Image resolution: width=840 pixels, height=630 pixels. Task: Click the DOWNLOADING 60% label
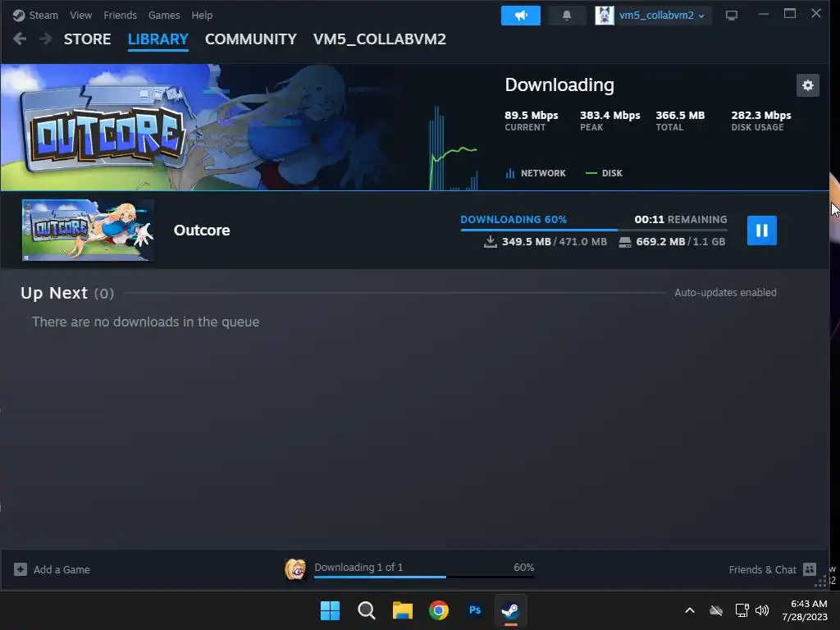coord(514,219)
